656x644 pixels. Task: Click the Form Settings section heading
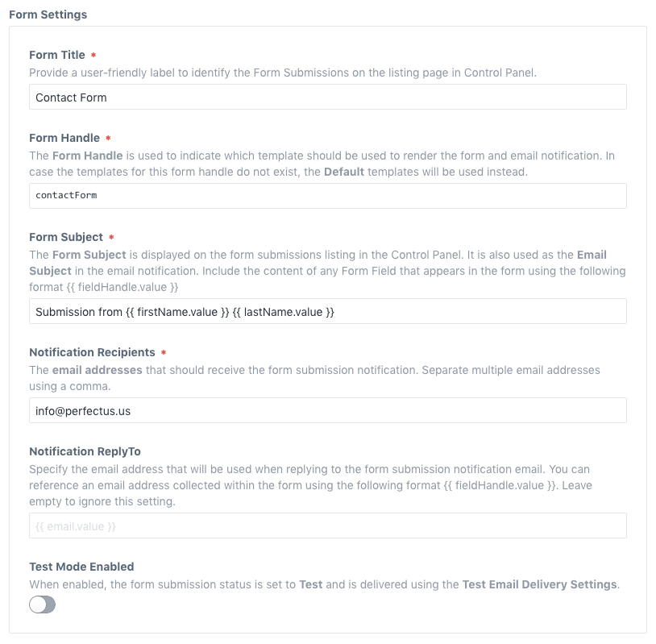(48, 15)
